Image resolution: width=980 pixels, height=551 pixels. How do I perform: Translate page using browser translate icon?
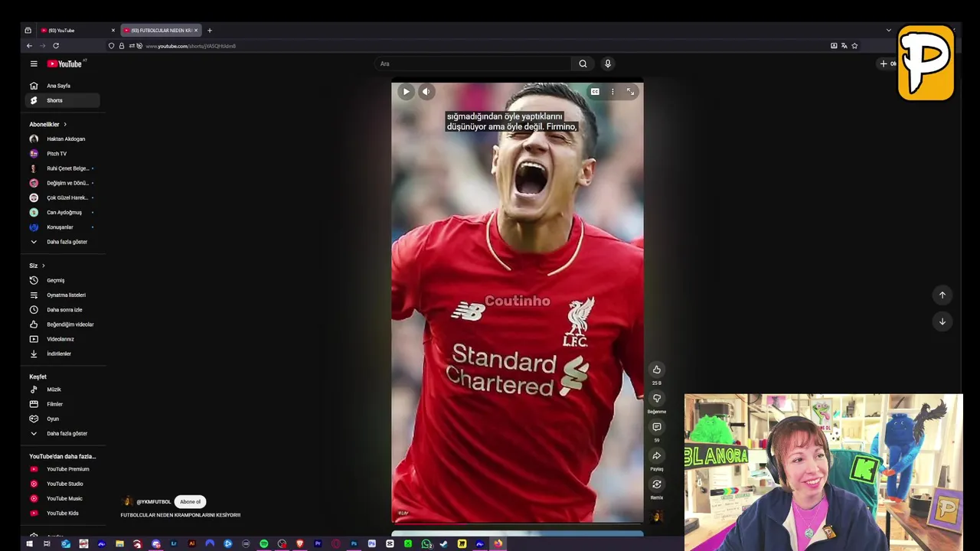[x=844, y=46]
